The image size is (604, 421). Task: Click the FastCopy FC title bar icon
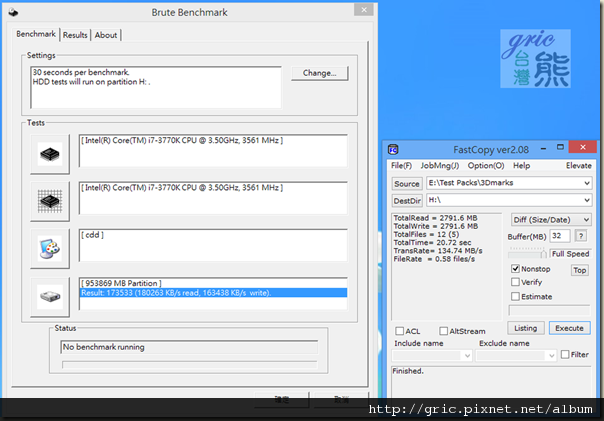(393, 149)
